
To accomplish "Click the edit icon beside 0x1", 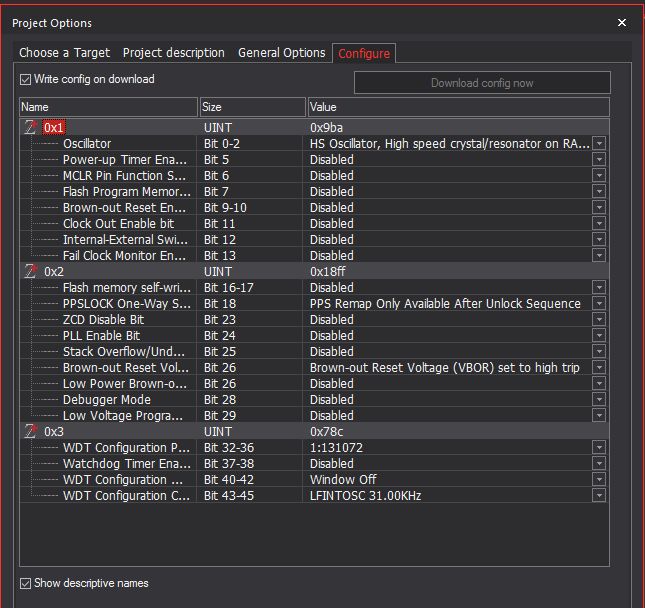I will 30,128.
